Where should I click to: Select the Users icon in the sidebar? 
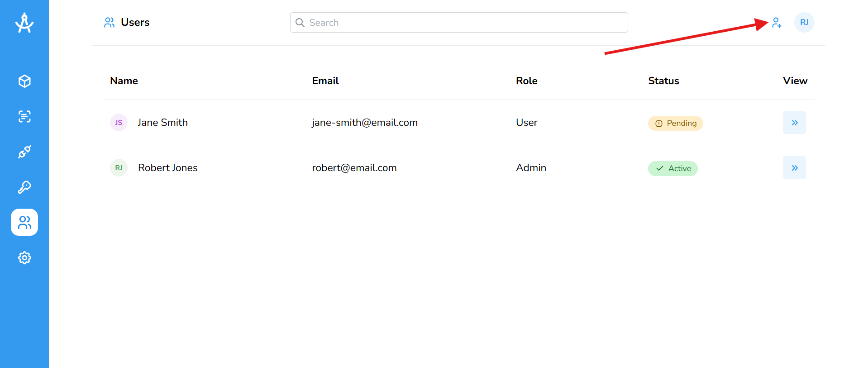[x=24, y=222]
